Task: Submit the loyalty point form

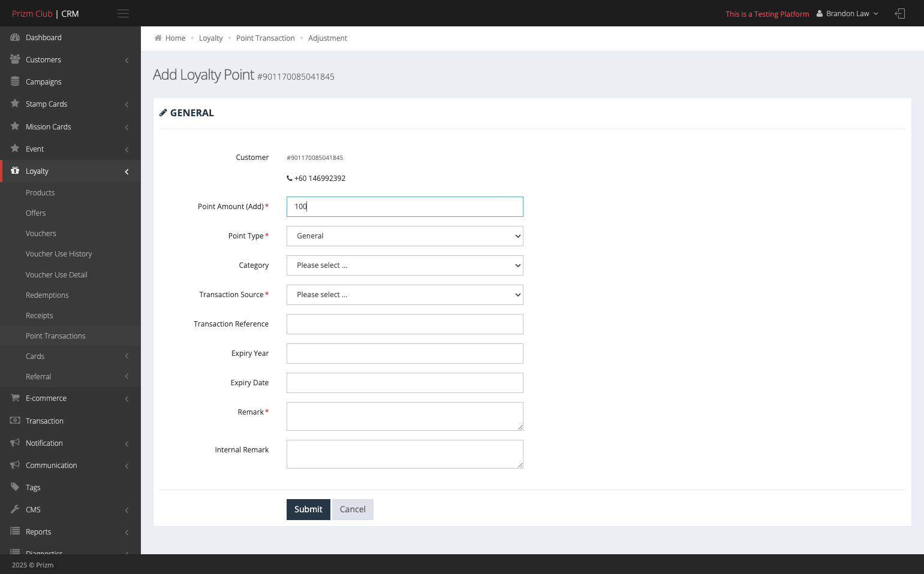Action: coord(308,509)
